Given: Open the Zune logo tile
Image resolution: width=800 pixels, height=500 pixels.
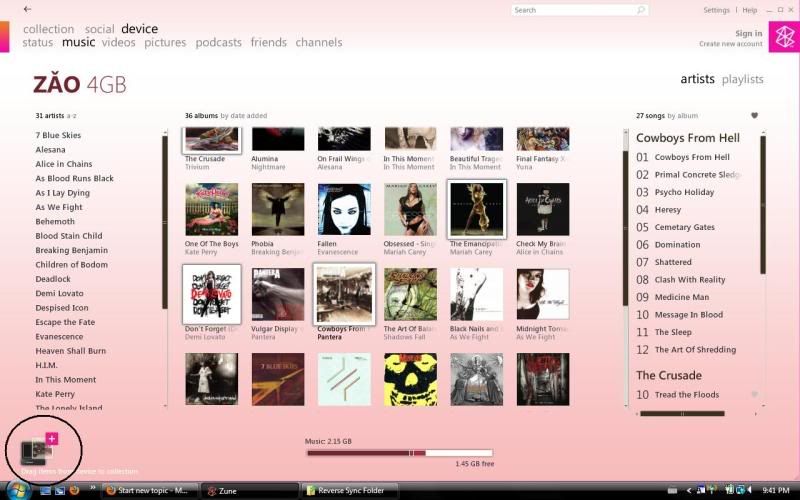Looking at the screenshot, I should click(784, 37).
